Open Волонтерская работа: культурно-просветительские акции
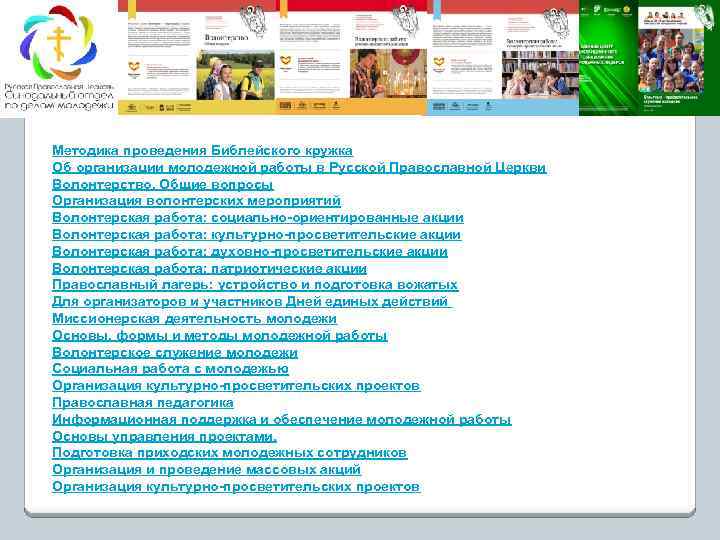Image resolution: width=720 pixels, height=540 pixels. coord(256,235)
